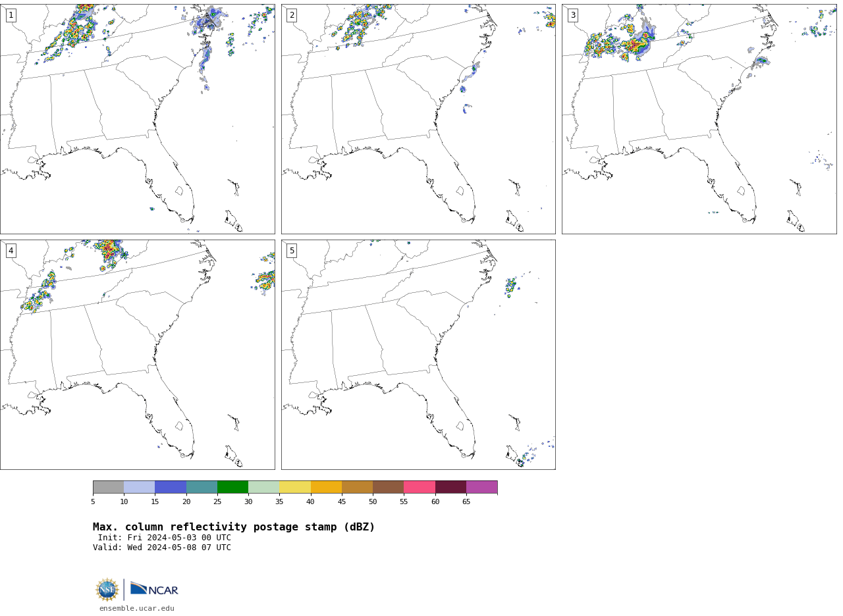The width and height of the screenshot is (843, 616).
Task: Open ensemble member 2 map thumbnail
Action: coord(418,119)
